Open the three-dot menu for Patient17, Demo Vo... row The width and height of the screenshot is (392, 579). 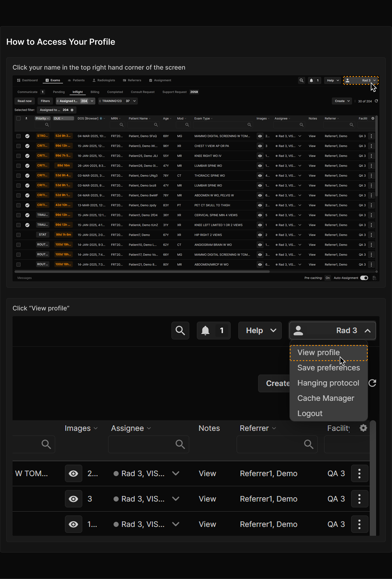click(371, 255)
